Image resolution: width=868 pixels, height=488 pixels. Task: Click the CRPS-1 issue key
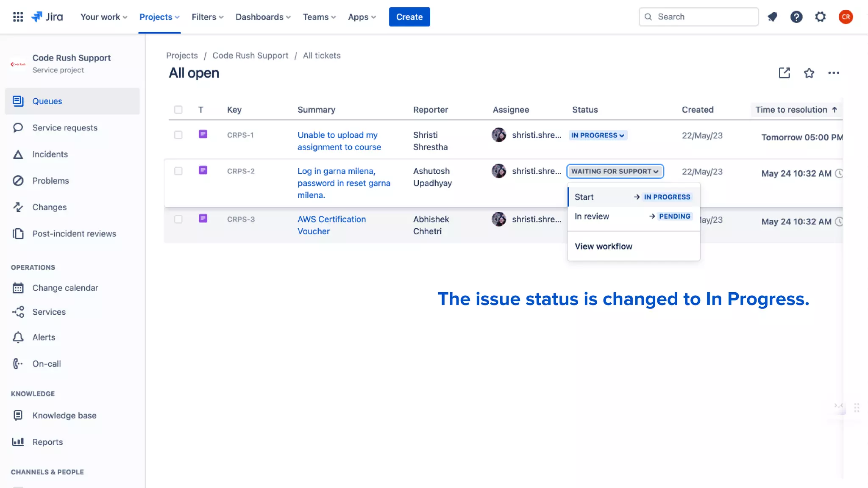[240, 135]
